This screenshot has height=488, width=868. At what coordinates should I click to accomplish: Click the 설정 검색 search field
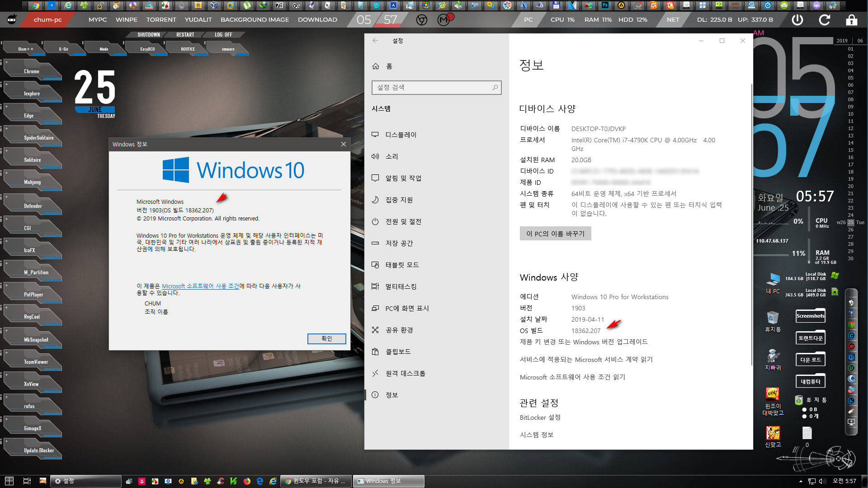click(x=436, y=88)
